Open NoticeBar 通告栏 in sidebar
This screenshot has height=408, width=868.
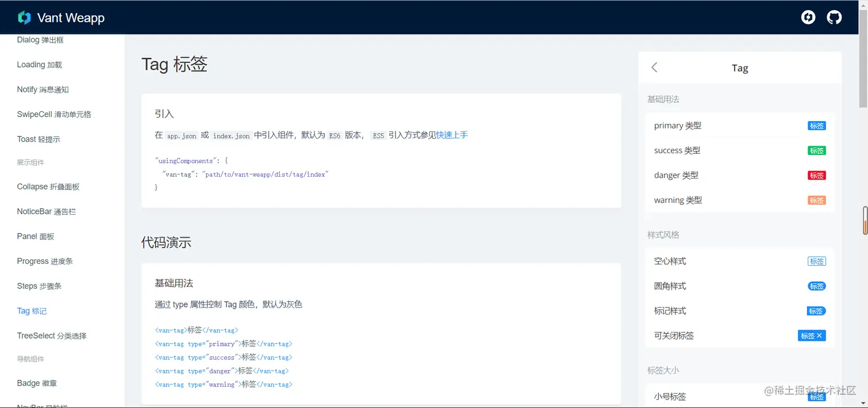[x=46, y=211]
